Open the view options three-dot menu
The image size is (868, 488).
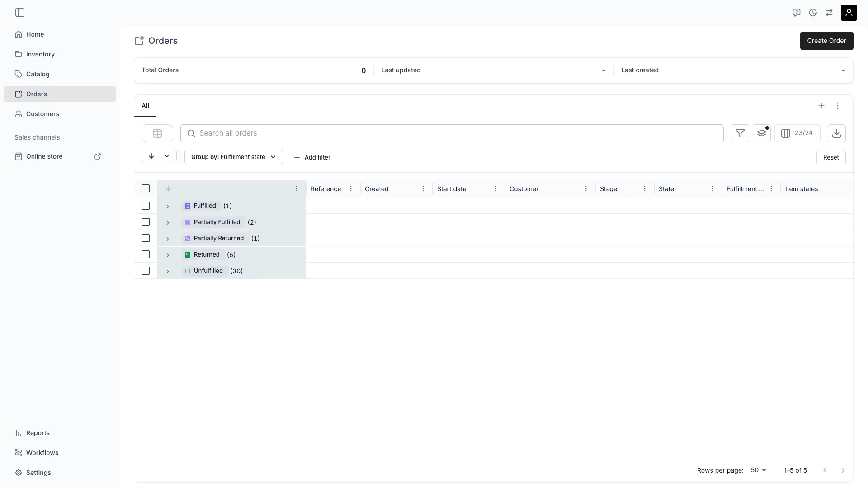click(x=838, y=106)
